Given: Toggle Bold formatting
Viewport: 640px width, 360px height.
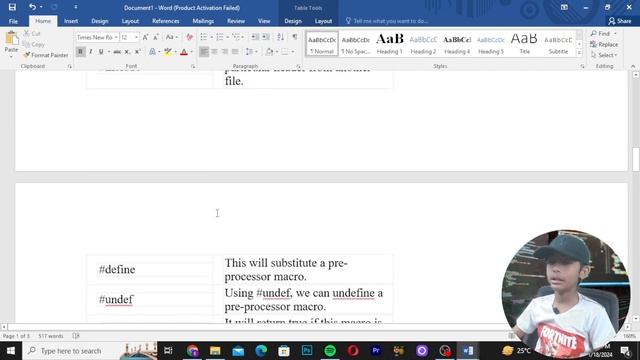Looking at the screenshot, I should point(80,52).
